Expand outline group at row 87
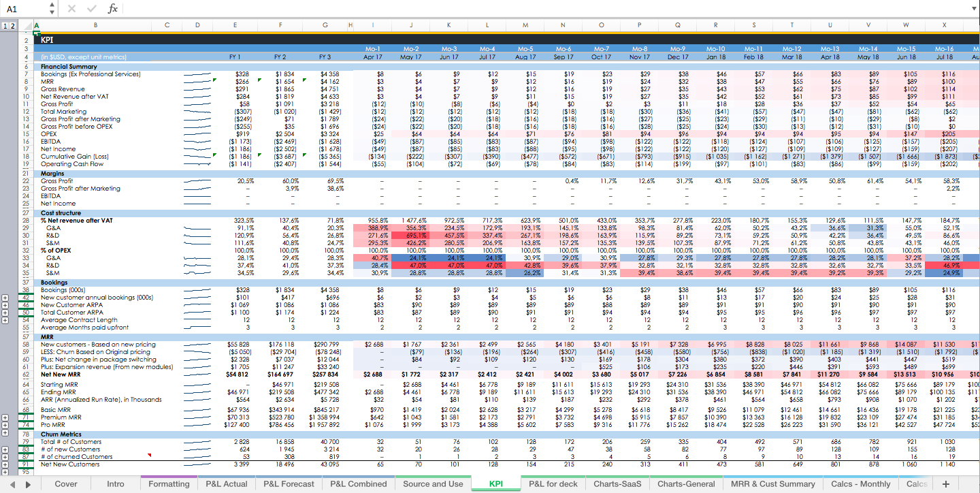 tap(5, 457)
